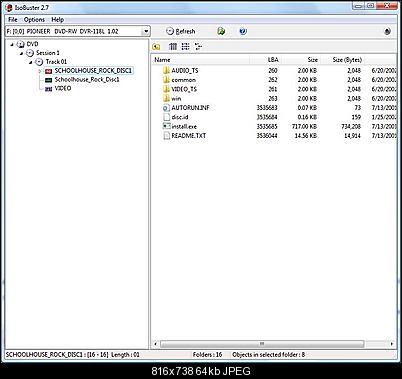Select SCHOOLHOUSE_ROCK_DISC1 file system entry
The image size is (402, 379).
pyautogui.click(x=93, y=71)
